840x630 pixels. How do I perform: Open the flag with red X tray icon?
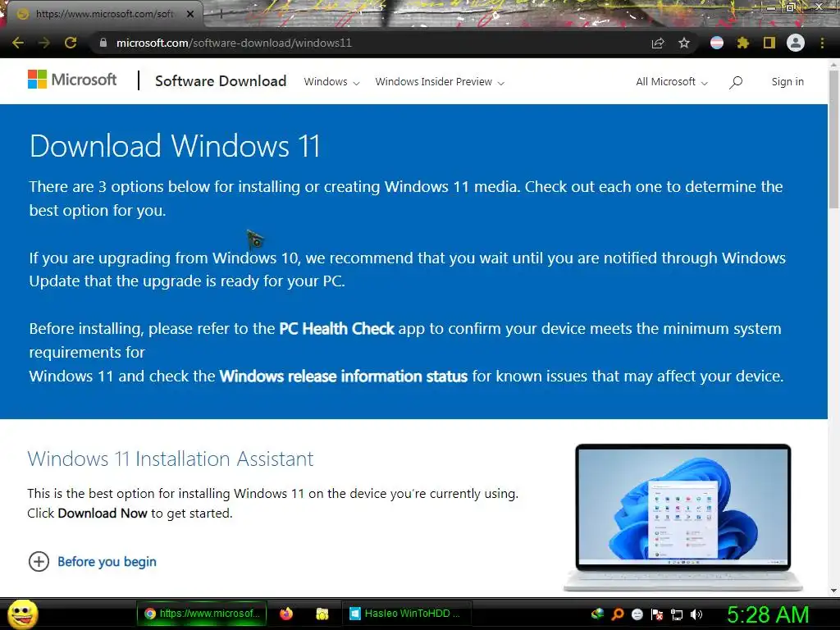(x=657, y=614)
